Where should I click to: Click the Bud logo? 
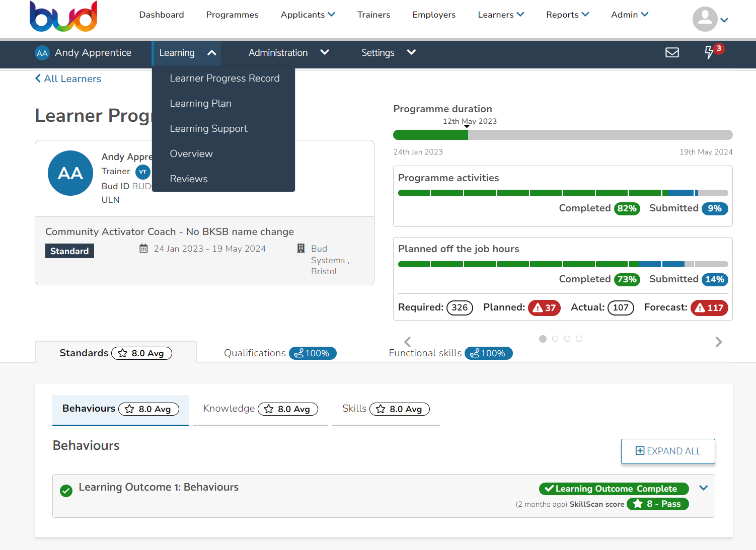(63, 17)
